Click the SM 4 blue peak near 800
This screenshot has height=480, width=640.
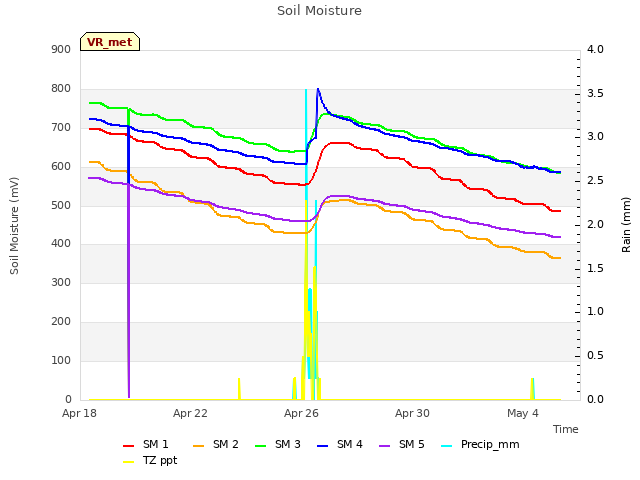[318, 89]
